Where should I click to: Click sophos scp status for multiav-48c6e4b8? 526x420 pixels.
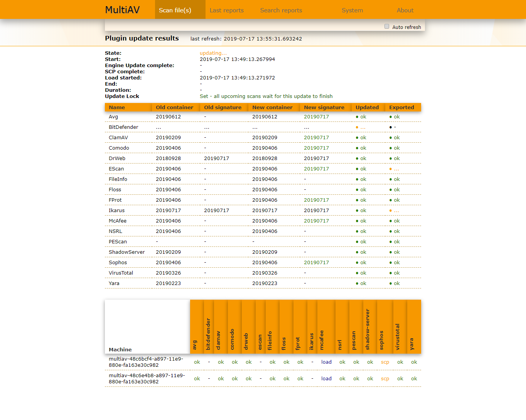[385, 379]
